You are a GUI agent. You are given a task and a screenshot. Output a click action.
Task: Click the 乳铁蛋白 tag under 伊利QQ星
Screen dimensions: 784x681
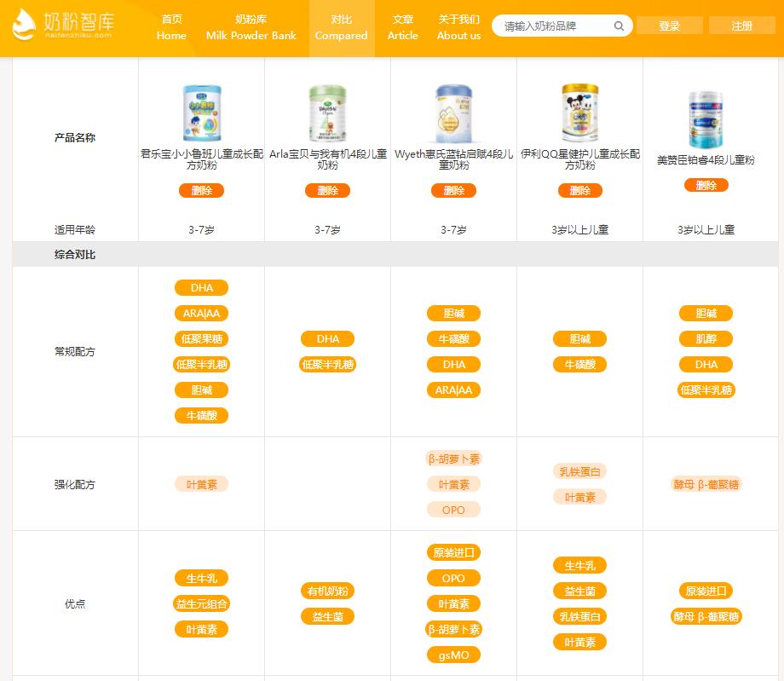[579, 471]
